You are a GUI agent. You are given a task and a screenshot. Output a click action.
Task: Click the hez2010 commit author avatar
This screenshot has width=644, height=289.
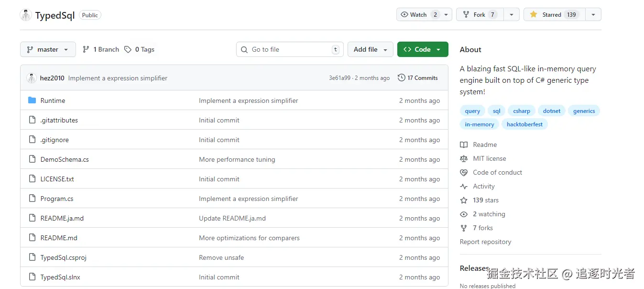click(32, 78)
